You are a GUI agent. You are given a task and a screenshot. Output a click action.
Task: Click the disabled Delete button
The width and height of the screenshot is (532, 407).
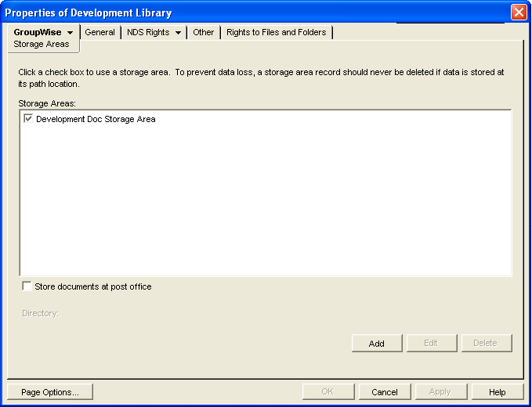(486, 344)
